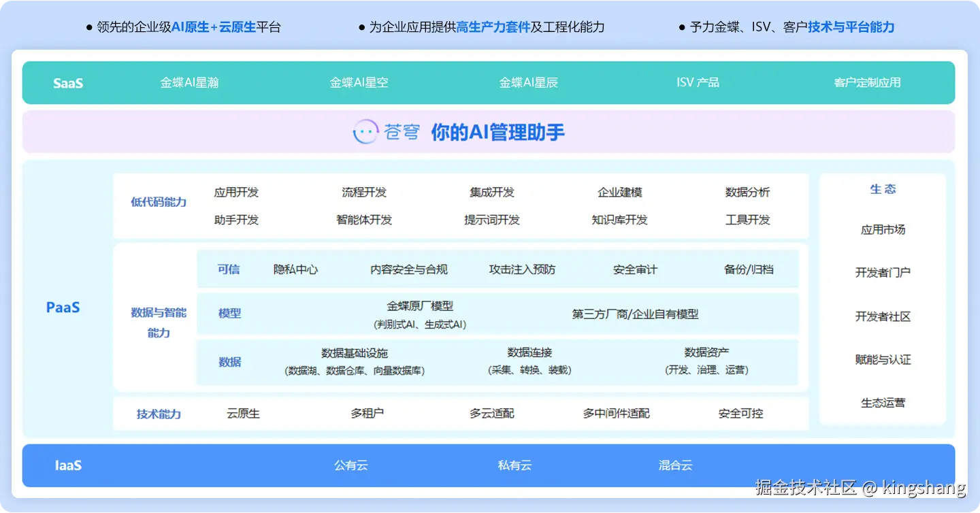The height and width of the screenshot is (513, 980).
Task: Click 数据连接 in the 数据 row
Action: (x=529, y=352)
